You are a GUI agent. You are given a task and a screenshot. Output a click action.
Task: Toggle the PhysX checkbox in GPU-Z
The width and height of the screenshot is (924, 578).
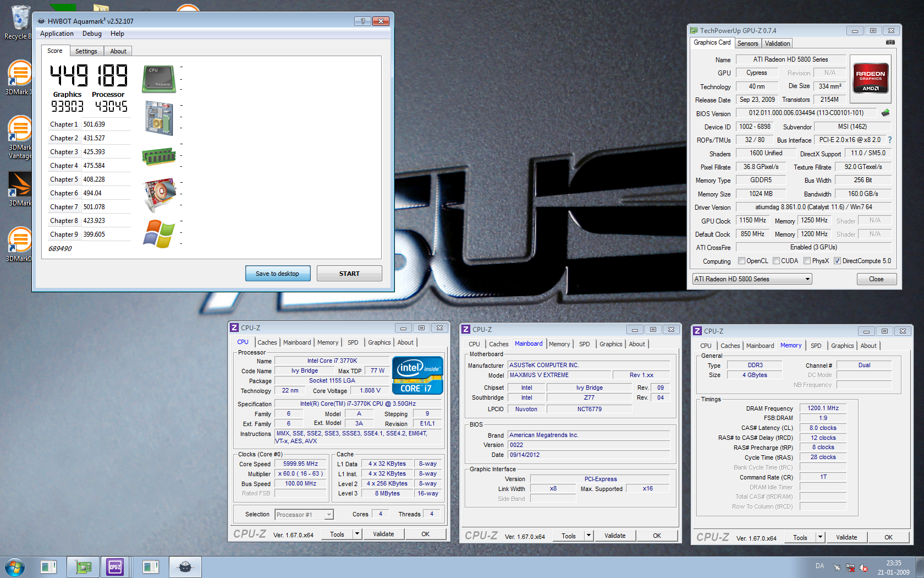(807, 261)
